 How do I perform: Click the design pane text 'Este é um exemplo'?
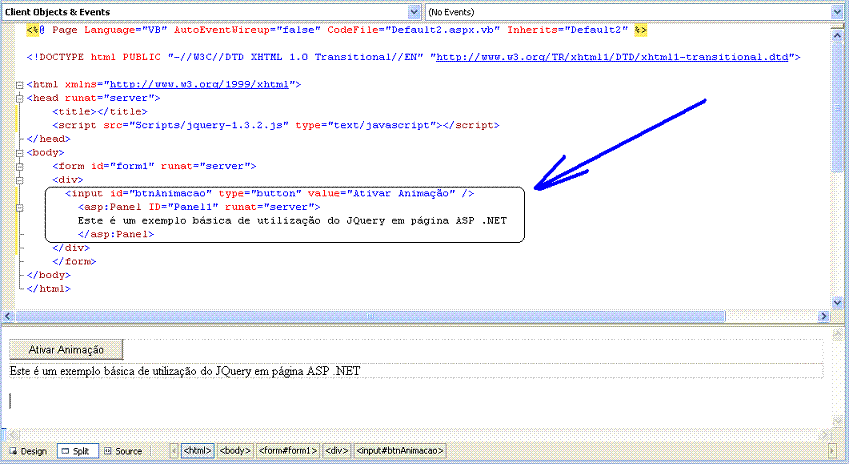(x=53, y=371)
